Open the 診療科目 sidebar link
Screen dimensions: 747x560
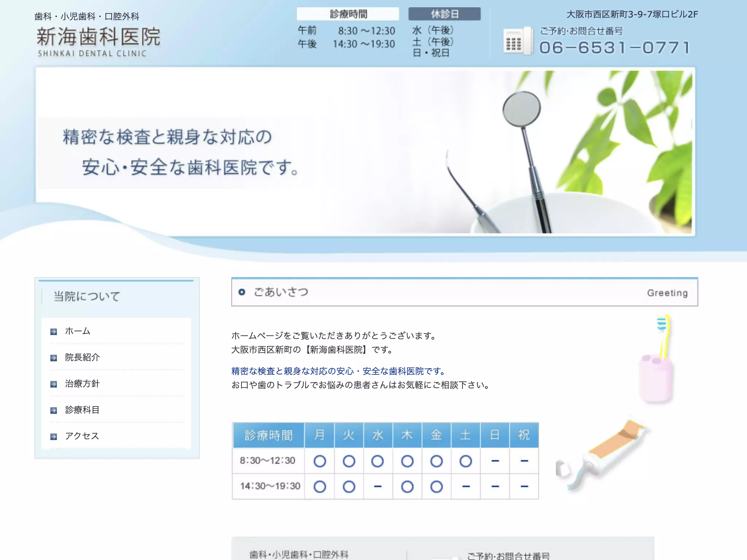tap(82, 410)
